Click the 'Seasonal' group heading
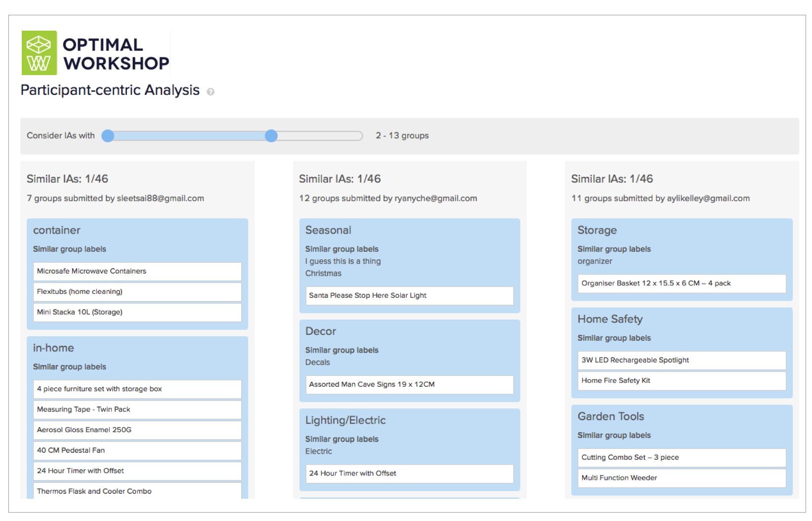This screenshot has width=812, height=521. point(328,230)
